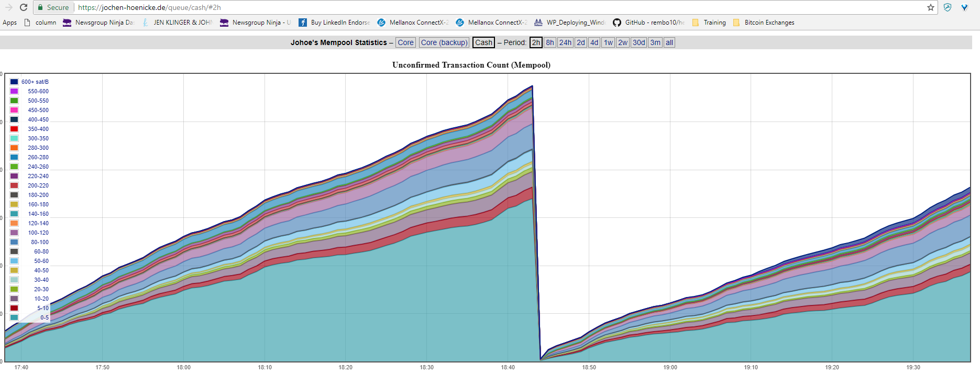Click the 5-10 legend label

coord(43,308)
